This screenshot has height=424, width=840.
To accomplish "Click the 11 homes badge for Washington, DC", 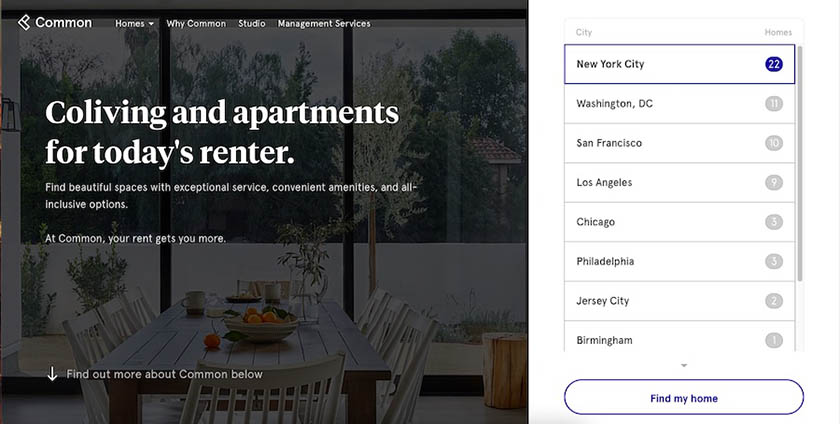I will coord(774,103).
